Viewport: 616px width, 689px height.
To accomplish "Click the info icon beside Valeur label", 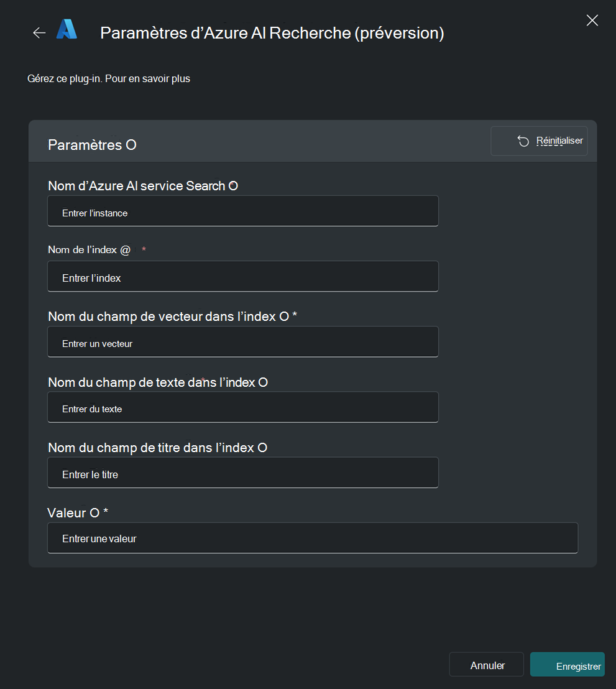I will click(x=94, y=513).
